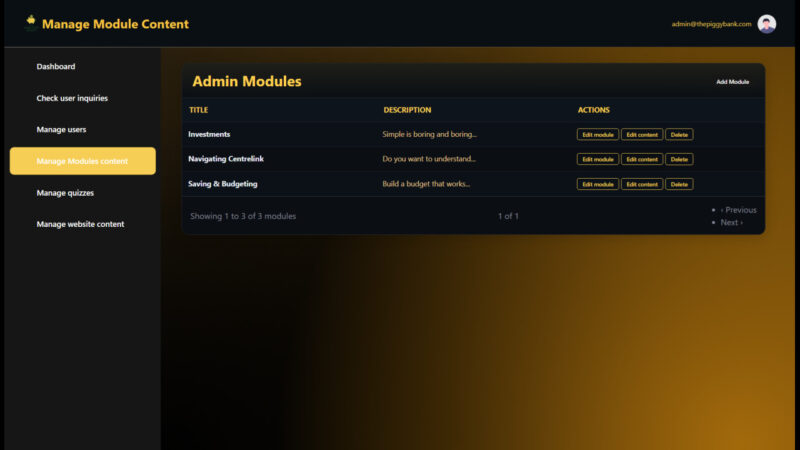Edit module for Saving & Budgeting
Screen dimensions: 800x450
597,184
